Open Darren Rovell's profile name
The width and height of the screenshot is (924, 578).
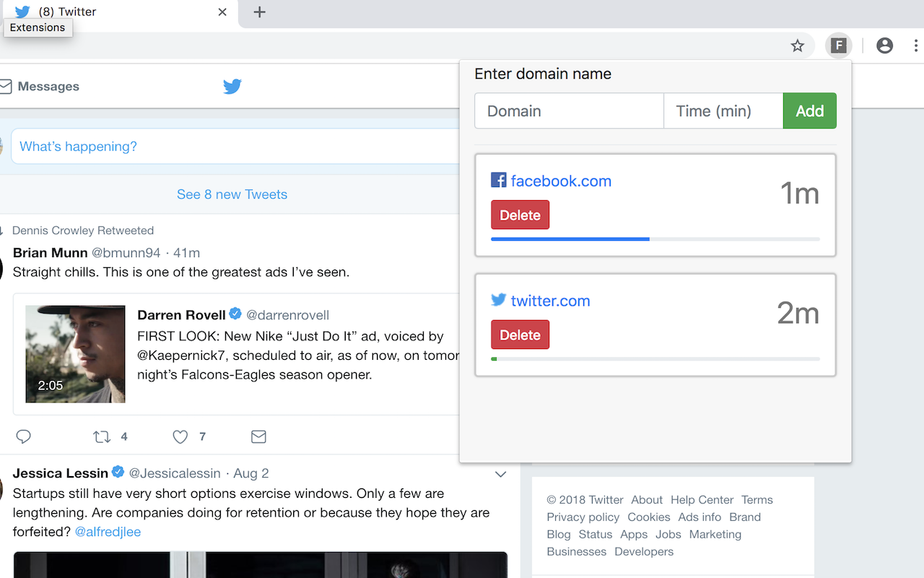[181, 315]
